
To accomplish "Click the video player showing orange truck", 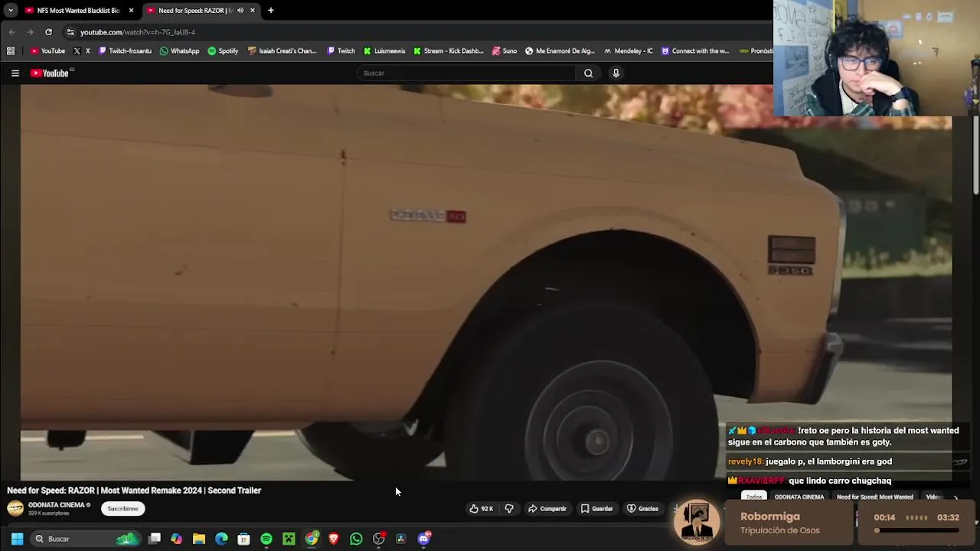I will tap(486, 282).
